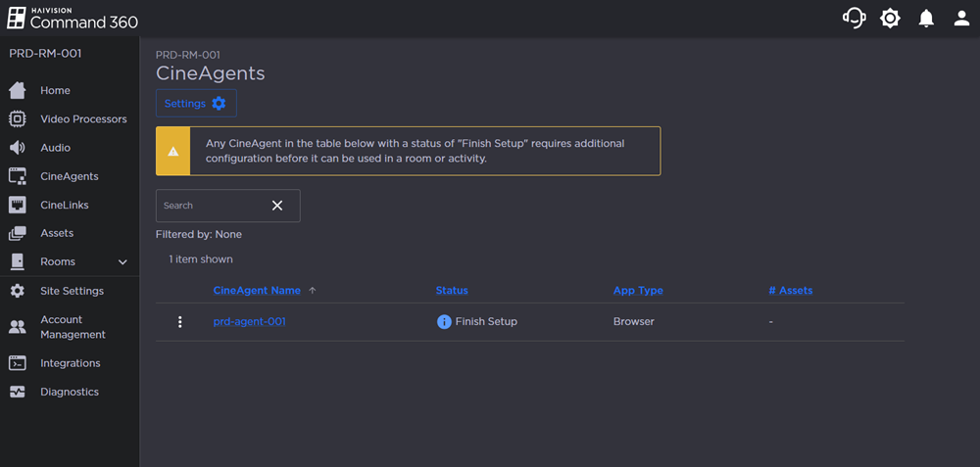Click the Video Processors chip icon
This screenshot has width=980, height=467.
pyautogui.click(x=18, y=118)
